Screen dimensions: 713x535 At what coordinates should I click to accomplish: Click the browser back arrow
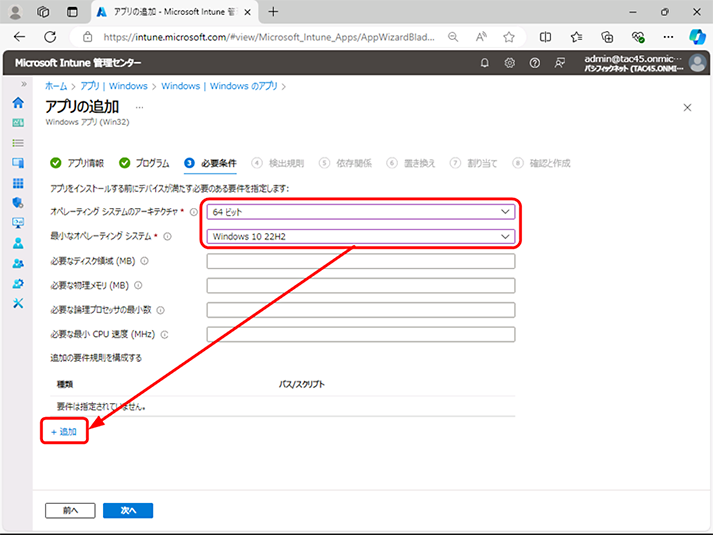20,37
